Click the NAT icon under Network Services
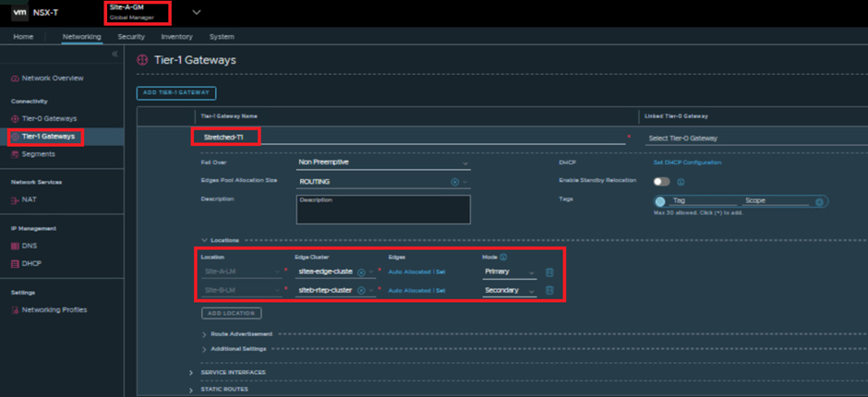Screen dimensions: 868x397 point(14,199)
